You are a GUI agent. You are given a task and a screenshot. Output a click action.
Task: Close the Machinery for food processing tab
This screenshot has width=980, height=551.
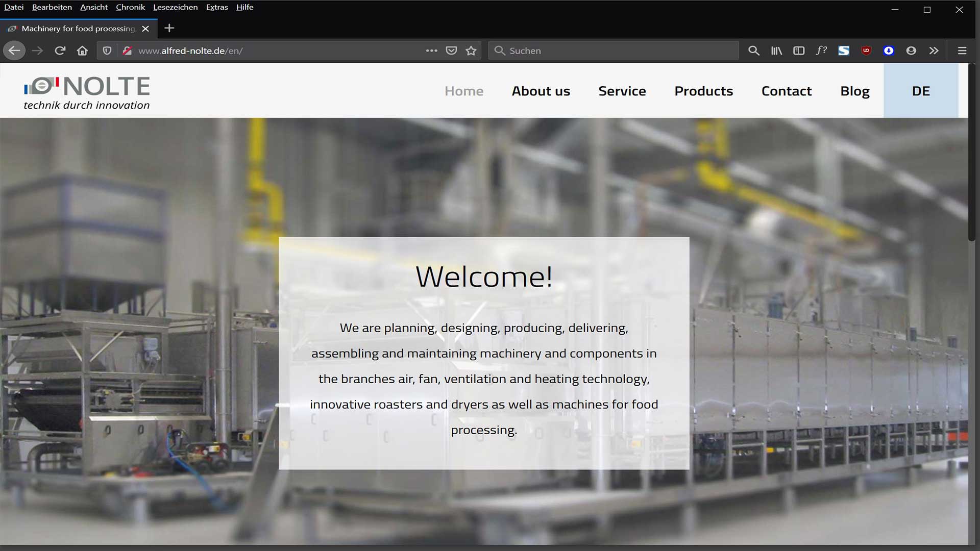pos(145,29)
